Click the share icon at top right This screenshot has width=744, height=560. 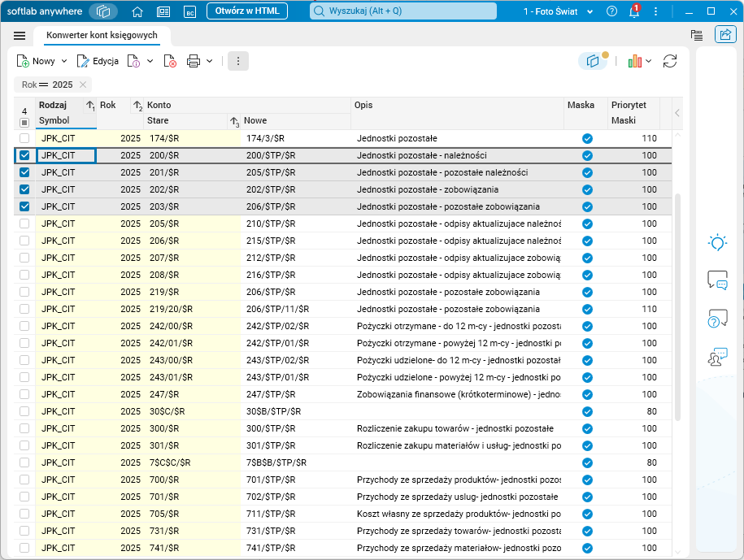pyautogui.click(x=724, y=35)
